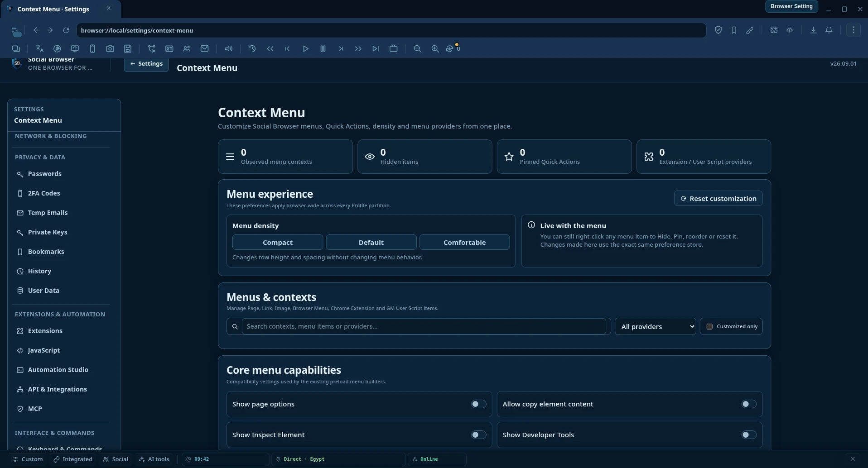
Task: Click the ID card toolbar icon
Action: (x=169, y=49)
